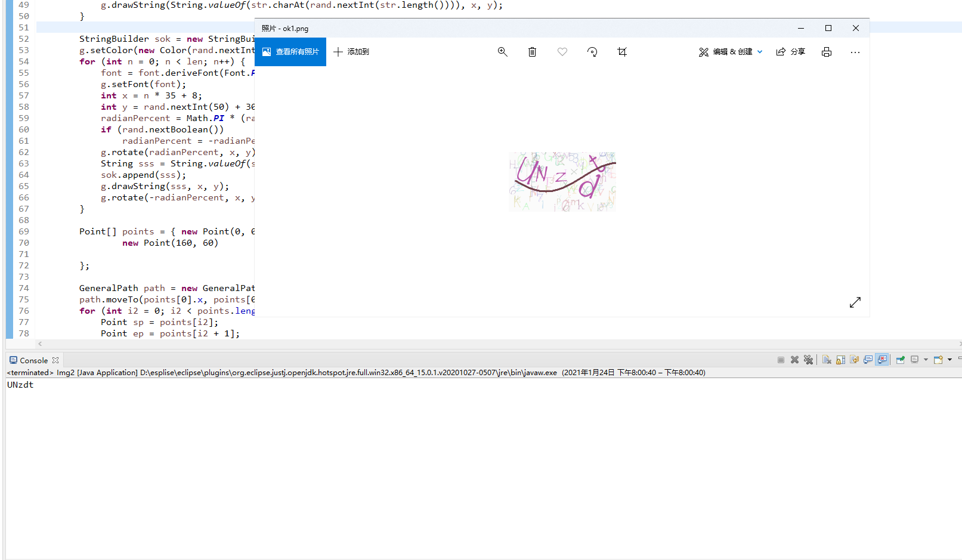Click the Open Console icon

(938, 360)
